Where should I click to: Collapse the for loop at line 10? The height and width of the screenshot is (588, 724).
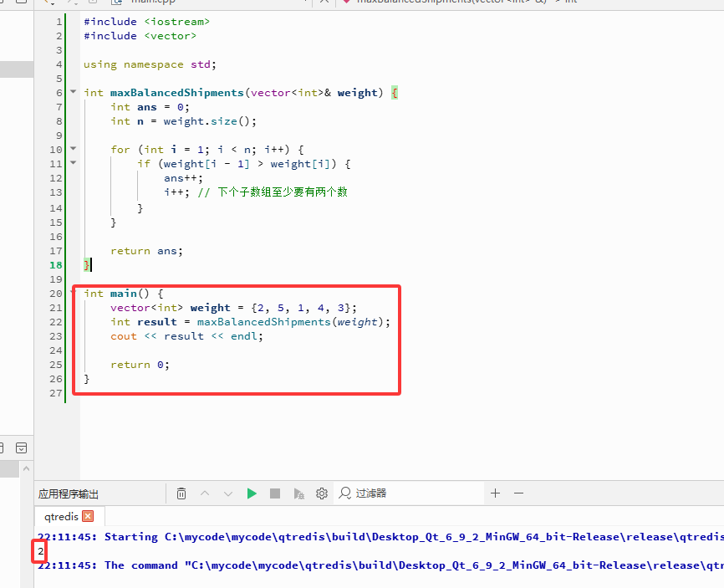pyautogui.click(x=73, y=148)
